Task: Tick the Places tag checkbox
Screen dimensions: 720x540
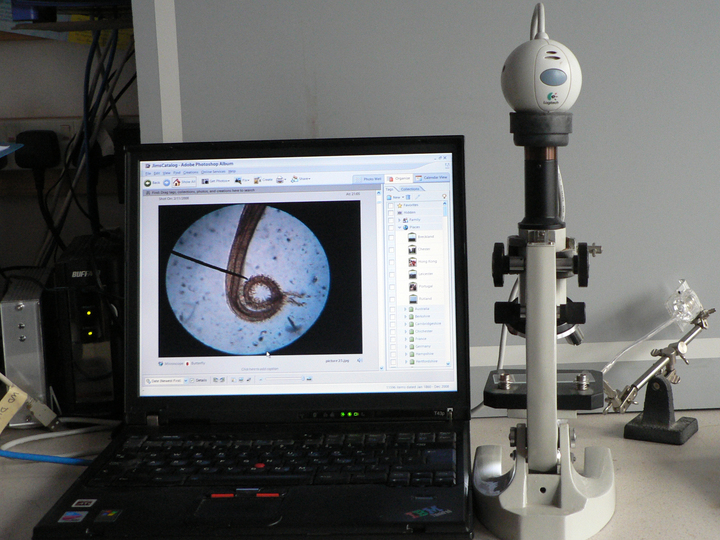Action: coord(391,228)
